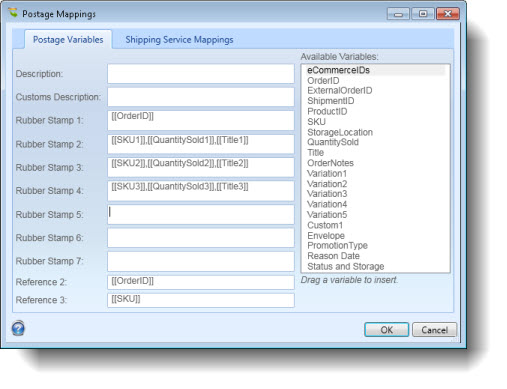The width and height of the screenshot is (507, 389).
Task: Click the Rubber Stamp 5 text box
Action: point(201,214)
